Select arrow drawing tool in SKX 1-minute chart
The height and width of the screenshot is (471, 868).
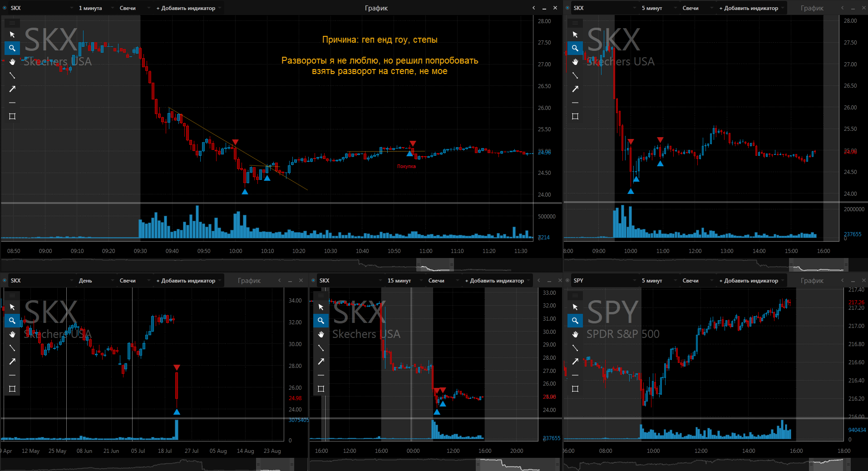(x=12, y=89)
